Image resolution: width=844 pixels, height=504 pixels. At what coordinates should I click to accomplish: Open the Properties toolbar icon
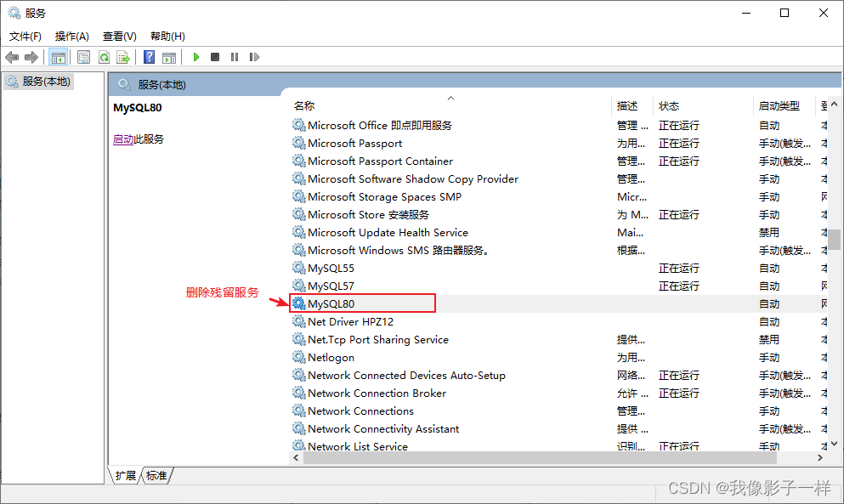click(83, 57)
